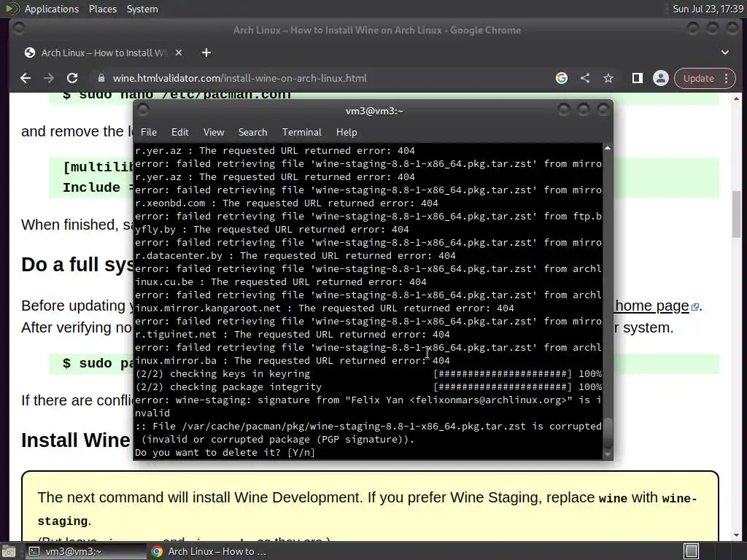The image size is (747, 560).
Task: Click browser page scrollbar thumb
Action: 737,214
